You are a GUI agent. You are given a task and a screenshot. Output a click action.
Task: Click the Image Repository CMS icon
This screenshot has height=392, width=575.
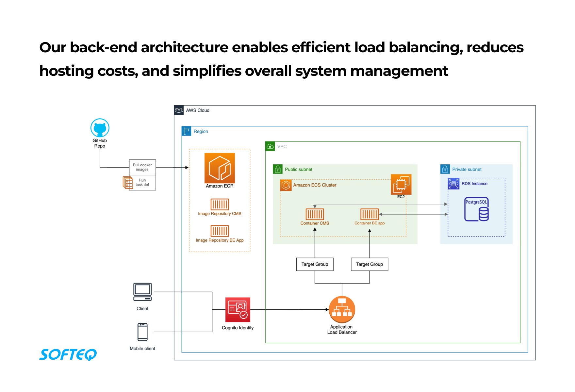tap(220, 204)
